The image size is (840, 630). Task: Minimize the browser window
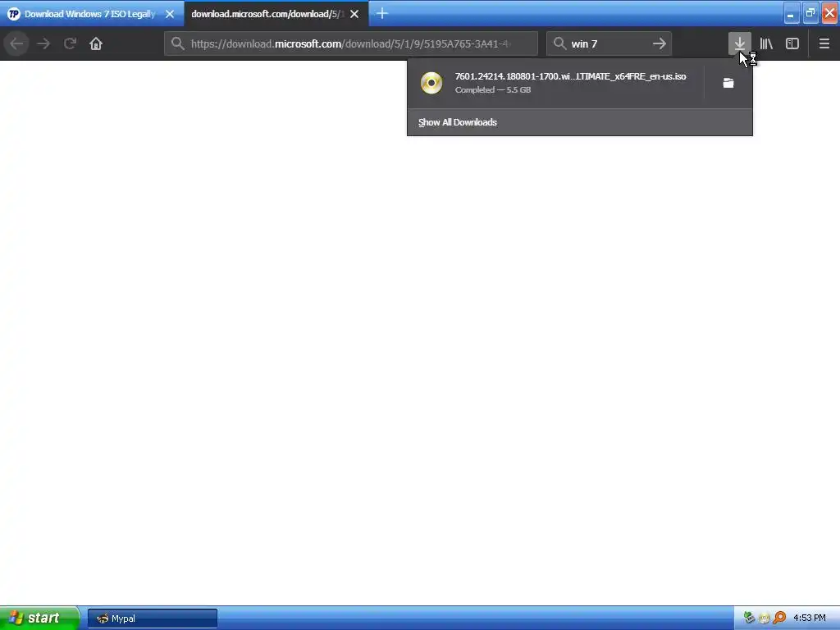click(x=792, y=13)
